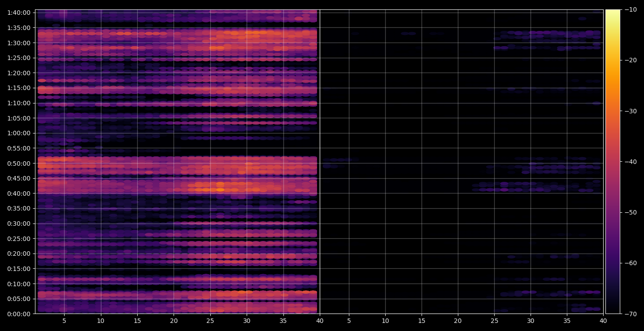Click the 1:15:00 time axis label
The width and height of the screenshot is (644, 331).
point(19,88)
